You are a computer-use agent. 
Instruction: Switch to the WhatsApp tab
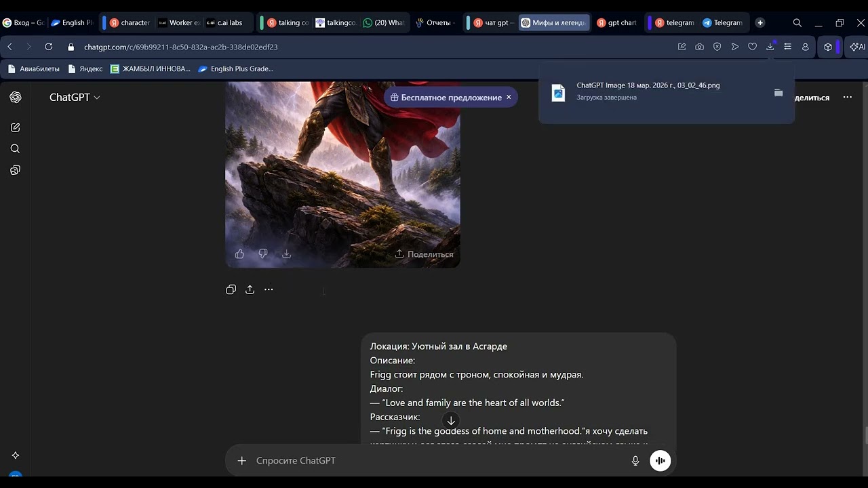coord(384,22)
